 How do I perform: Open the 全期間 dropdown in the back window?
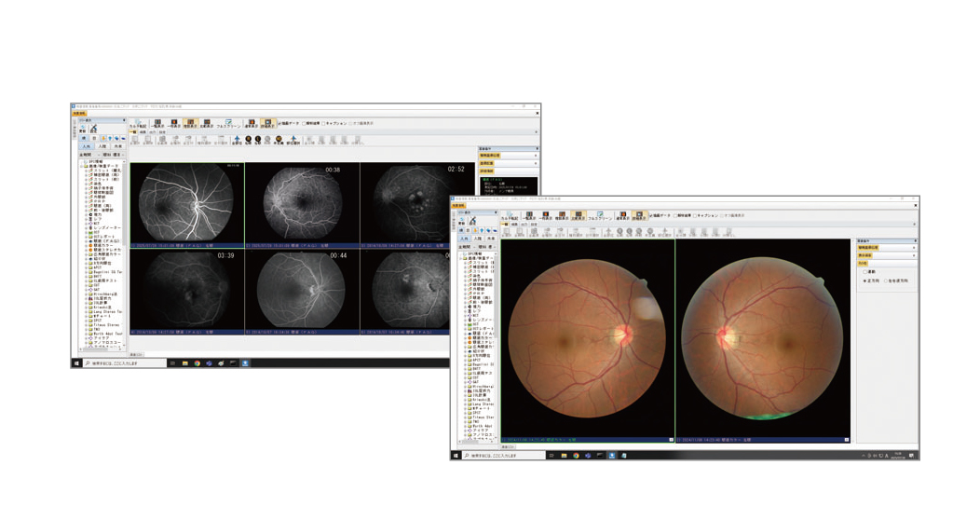click(86, 155)
